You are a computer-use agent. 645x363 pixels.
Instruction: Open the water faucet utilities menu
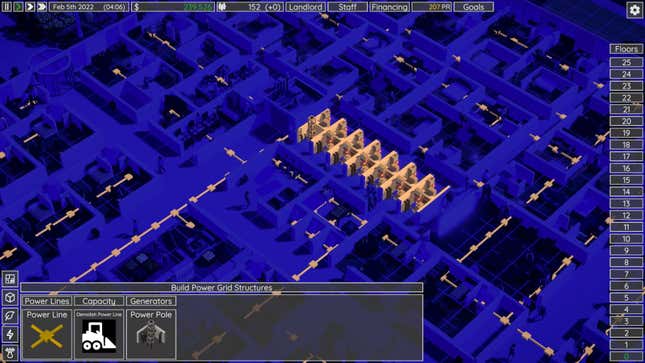click(x=10, y=353)
